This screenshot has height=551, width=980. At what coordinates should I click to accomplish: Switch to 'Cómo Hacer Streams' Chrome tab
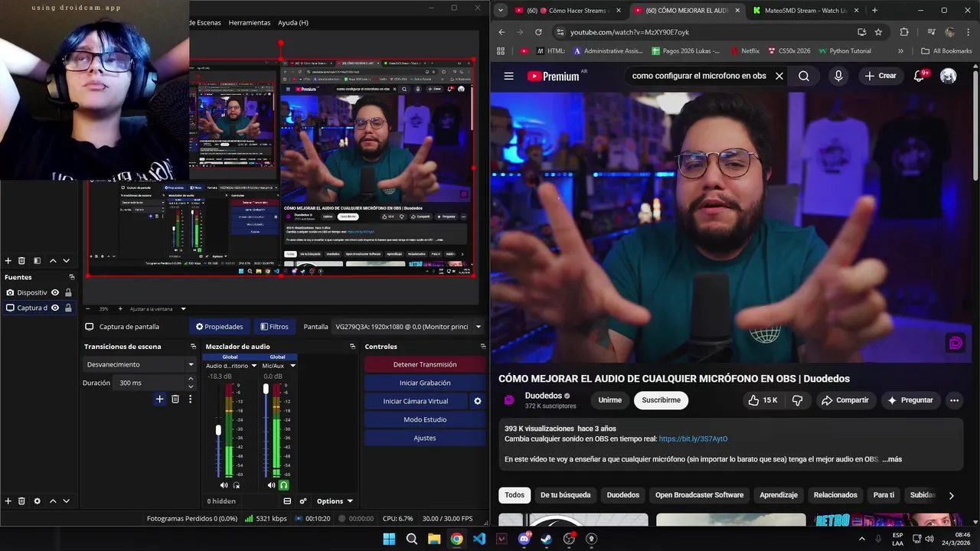click(x=570, y=11)
